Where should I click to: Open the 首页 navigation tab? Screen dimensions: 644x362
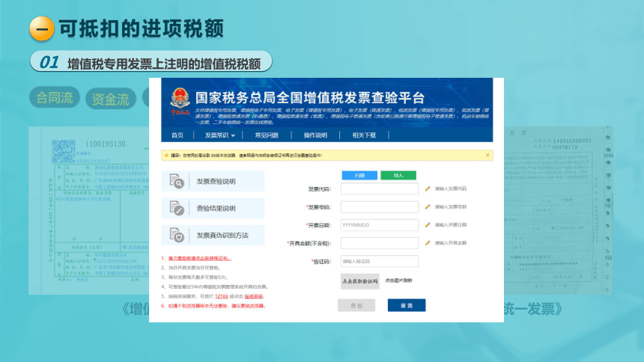coord(177,135)
